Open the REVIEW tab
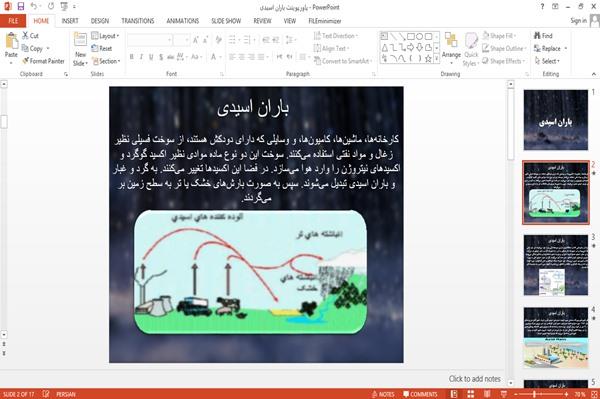Screen dimensions: 600x399 pyautogui.click(x=262, y=21)
